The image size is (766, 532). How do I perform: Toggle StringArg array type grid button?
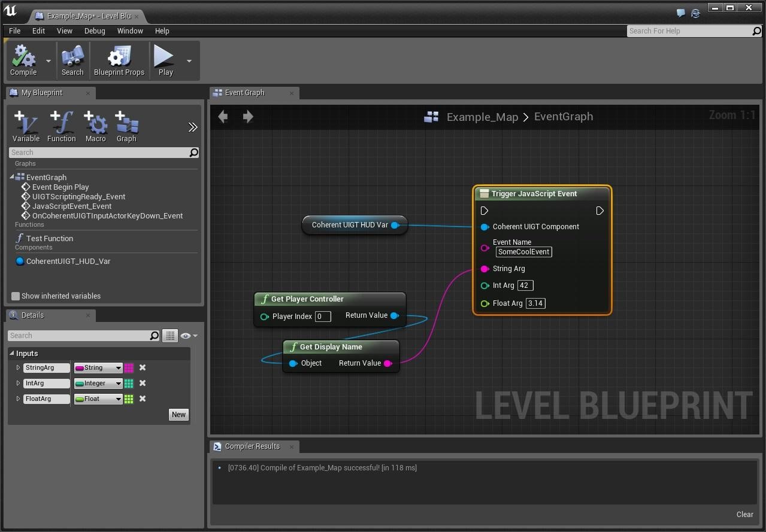pos(129,368)
